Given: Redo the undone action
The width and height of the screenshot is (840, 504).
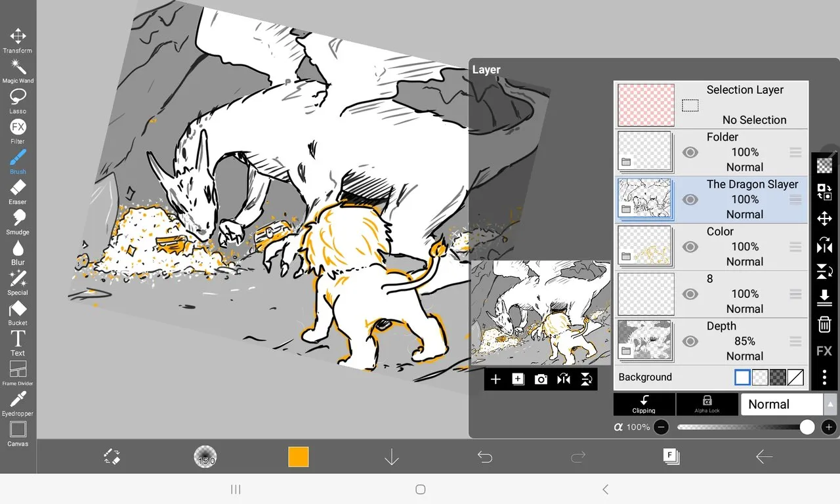Looking at the screenshot, I should pyautogui.click(x=578, y=457).
